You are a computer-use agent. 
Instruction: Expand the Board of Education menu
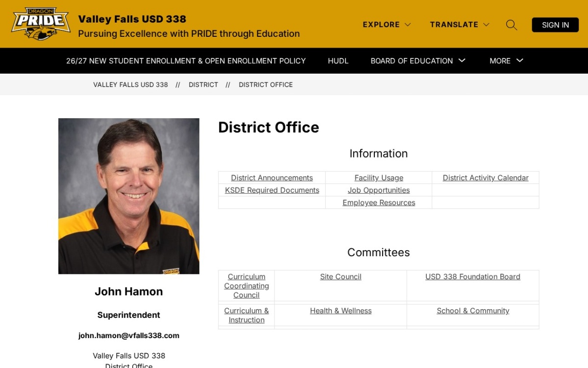tap(418, 61)
